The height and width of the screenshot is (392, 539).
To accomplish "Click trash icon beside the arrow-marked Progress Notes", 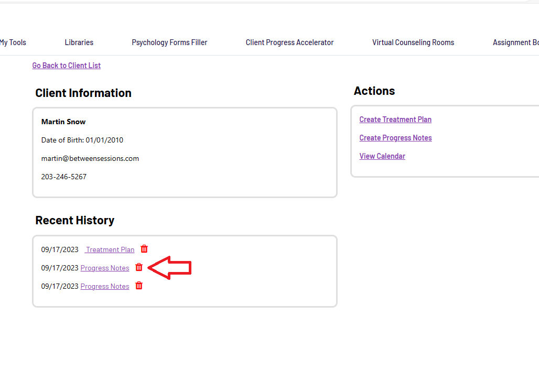I will coord(139,267).
